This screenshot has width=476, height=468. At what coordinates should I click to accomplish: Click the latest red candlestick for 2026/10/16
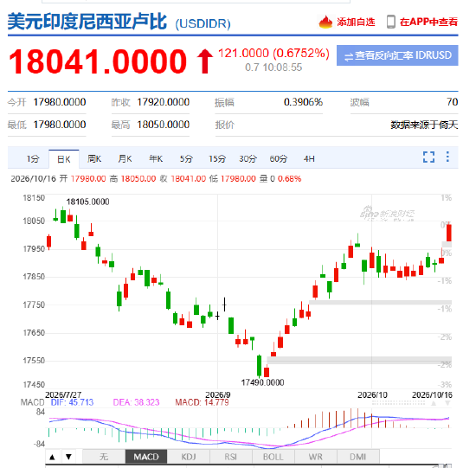pos(448,233)
